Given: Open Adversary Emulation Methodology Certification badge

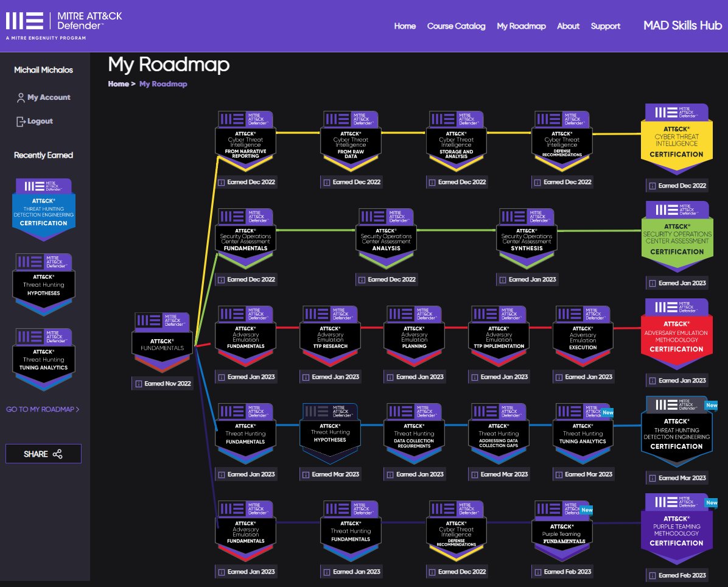Looking at the screenshot, I should (676, 334).
